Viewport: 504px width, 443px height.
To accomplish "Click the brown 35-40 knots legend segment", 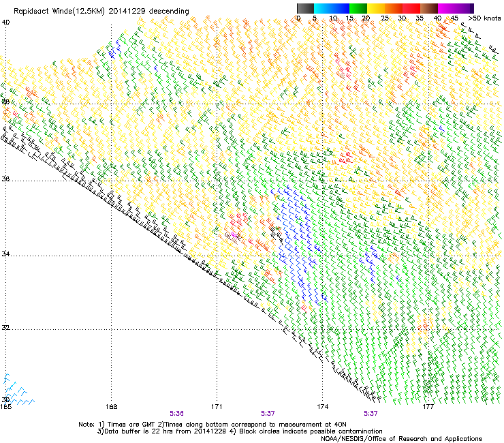I will click(x=429, y=8).
